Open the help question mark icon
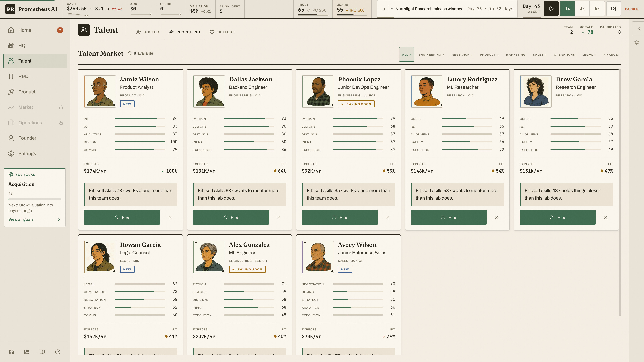The image size is (644, 362). click(x=58, y=352)
